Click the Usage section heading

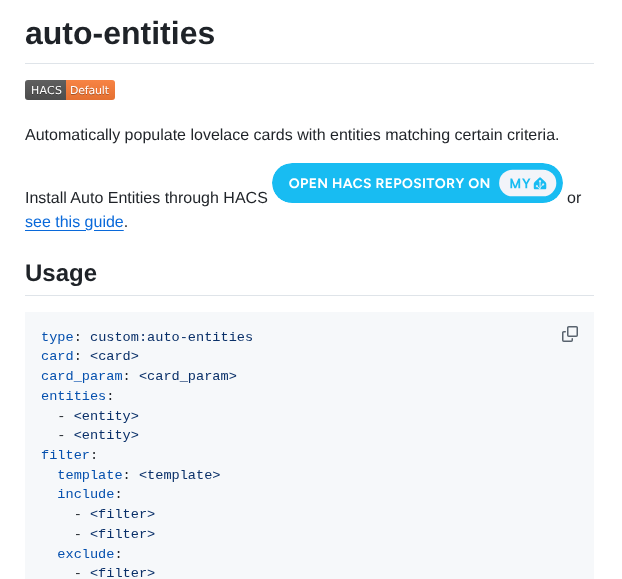coord(61,273)
